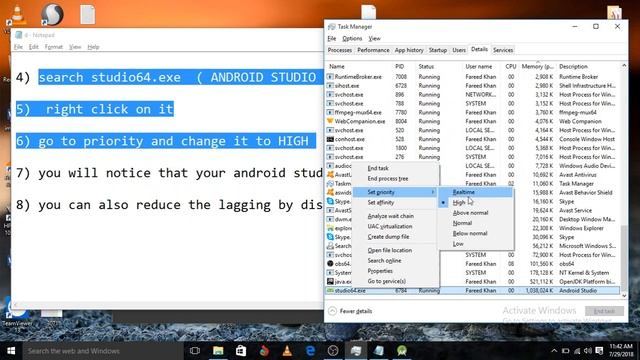
Task: Select conhost.exe process icon
Action: tap(330, 139)
